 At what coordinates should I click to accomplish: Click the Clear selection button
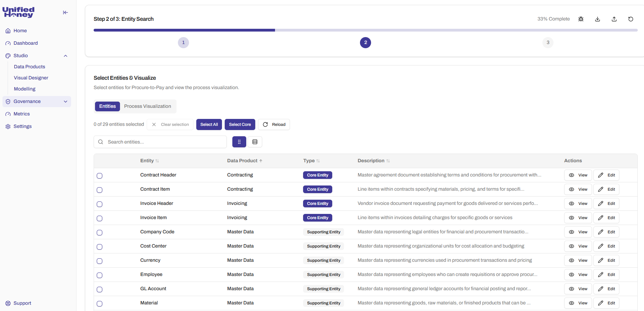pyautogui.click(x=170, y=124)
